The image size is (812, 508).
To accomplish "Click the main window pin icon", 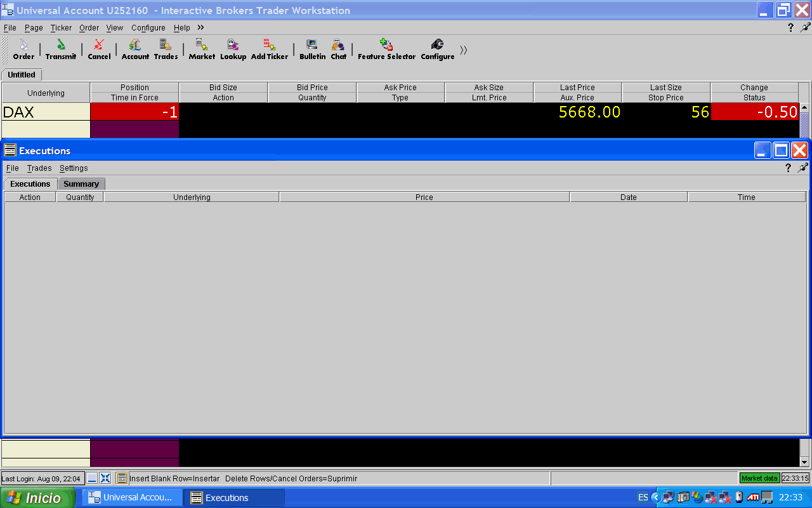I will [805, 27].
